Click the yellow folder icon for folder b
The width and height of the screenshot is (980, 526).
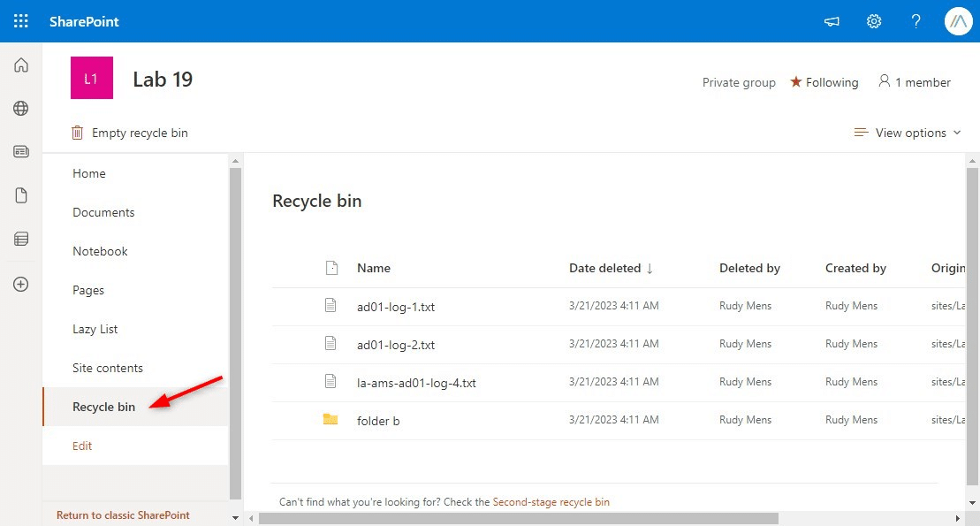(x=330, y=419)
